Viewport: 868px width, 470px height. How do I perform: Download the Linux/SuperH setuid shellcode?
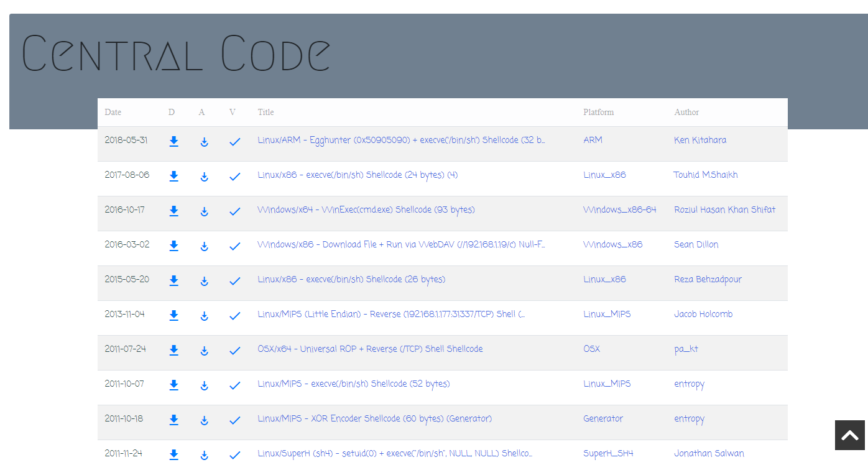click(173, 454)
